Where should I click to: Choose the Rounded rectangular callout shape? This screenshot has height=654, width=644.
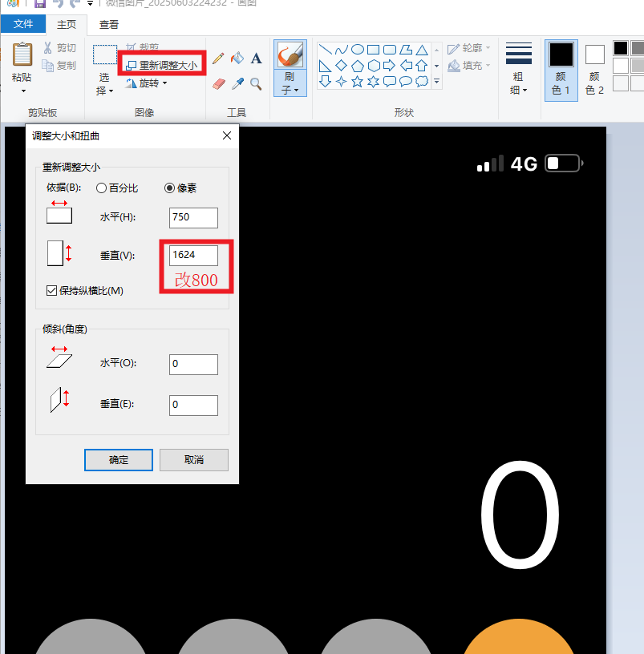[390, 81]
